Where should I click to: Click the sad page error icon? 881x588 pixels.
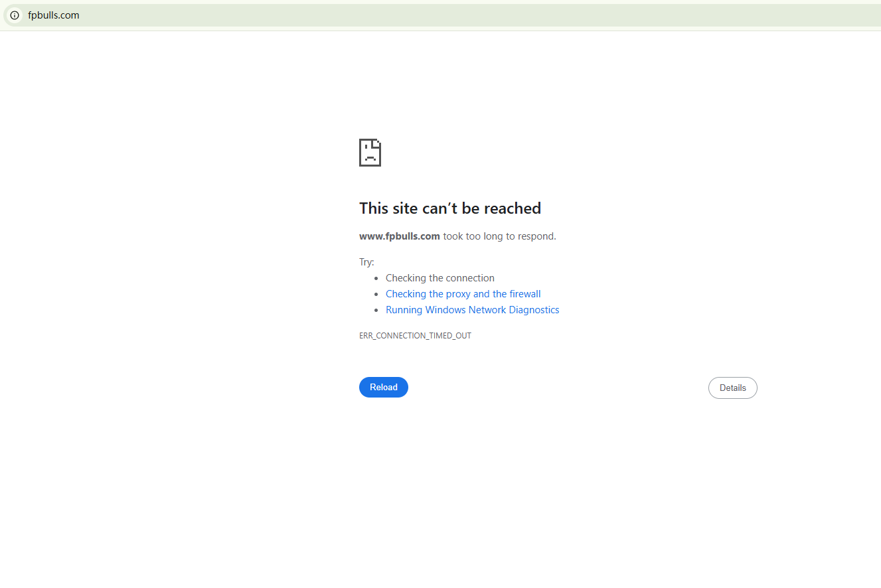click(370, 152)
